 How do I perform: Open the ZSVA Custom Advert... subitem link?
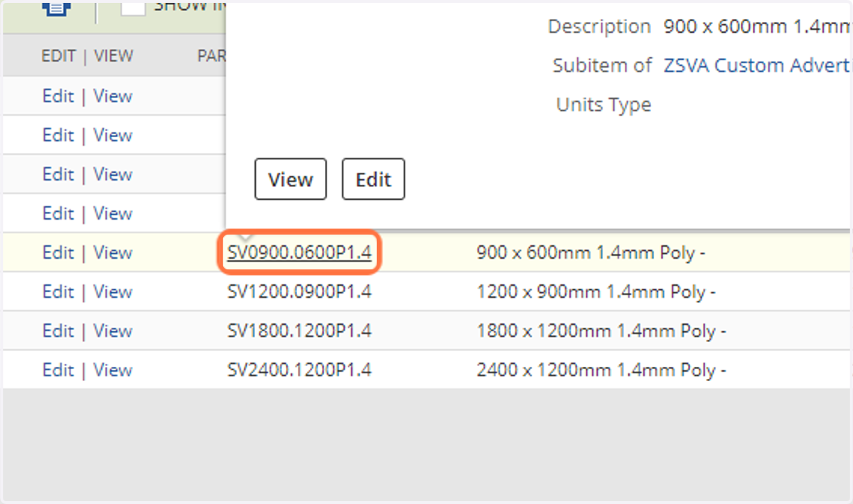757,65
